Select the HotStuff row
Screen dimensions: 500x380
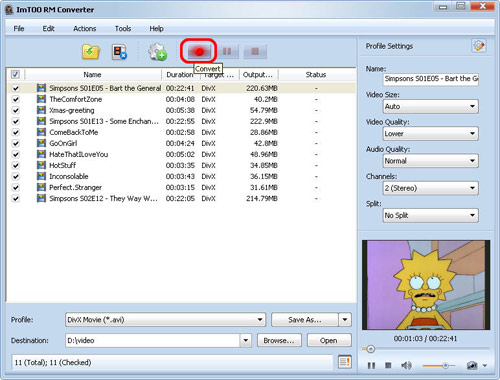tap(181, 165)
